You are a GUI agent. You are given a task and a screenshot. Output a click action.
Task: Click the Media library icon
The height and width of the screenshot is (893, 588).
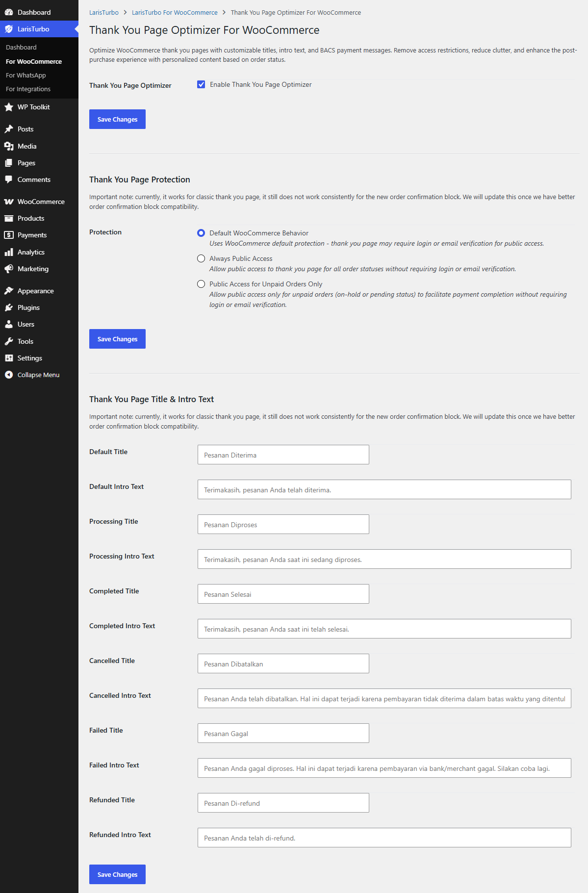point(9,146)
